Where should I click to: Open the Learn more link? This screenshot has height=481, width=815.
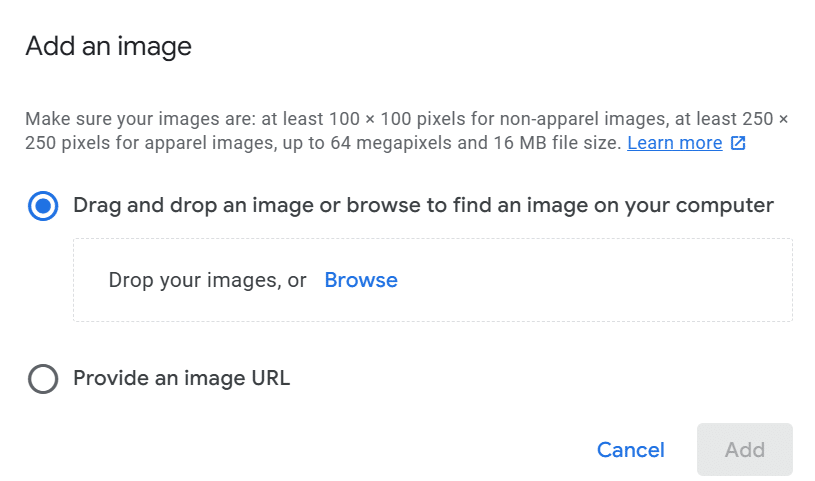point(674,143)
